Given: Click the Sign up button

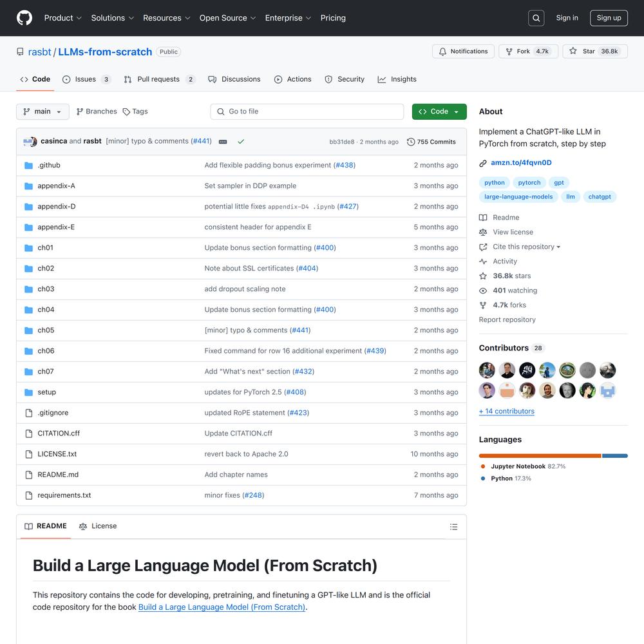Looking at the screenshot, I should pyautogui.click(x=609, y=18).
